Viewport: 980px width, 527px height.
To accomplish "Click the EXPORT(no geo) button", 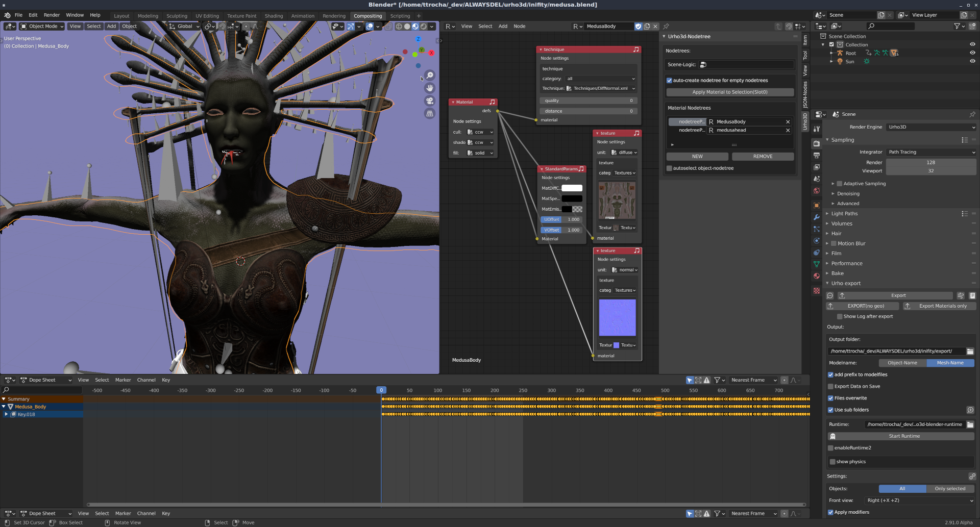I will click(x=862, y=306).
